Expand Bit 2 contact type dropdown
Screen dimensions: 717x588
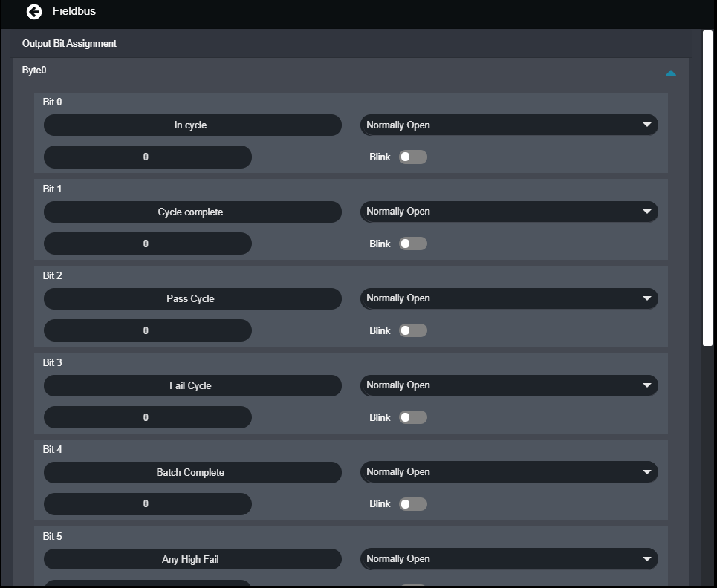(x=509, y=298)
